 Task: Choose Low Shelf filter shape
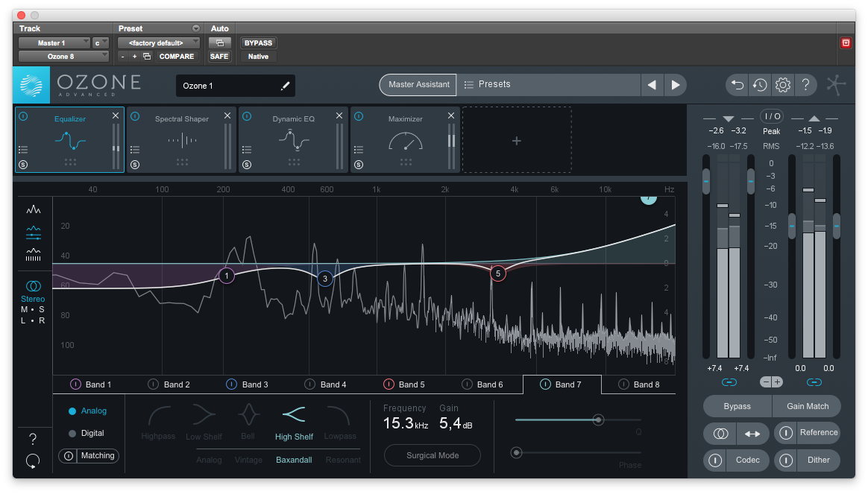point(204,423)
